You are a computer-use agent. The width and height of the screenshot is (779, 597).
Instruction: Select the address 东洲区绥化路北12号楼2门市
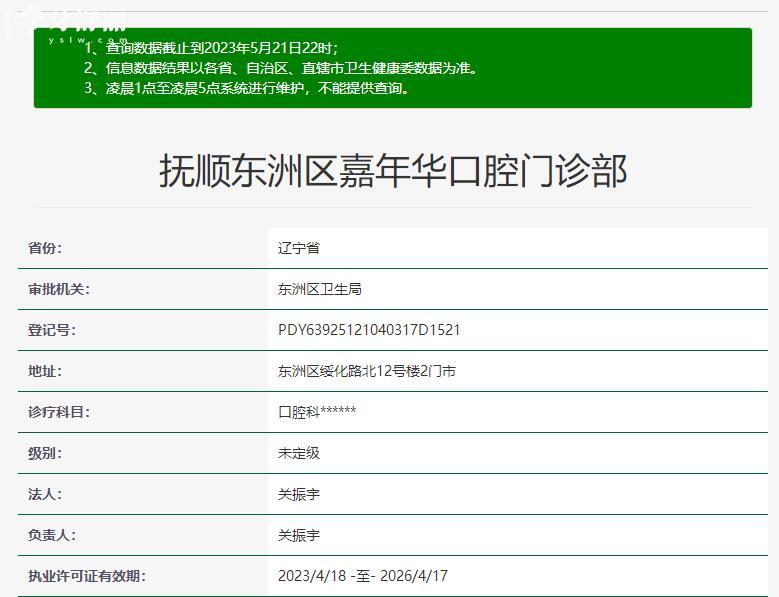point(367,371)
